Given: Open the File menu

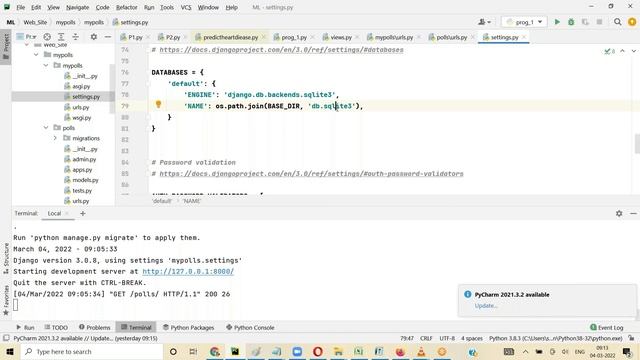Looking at the screenshot, I should pos(20,7).
